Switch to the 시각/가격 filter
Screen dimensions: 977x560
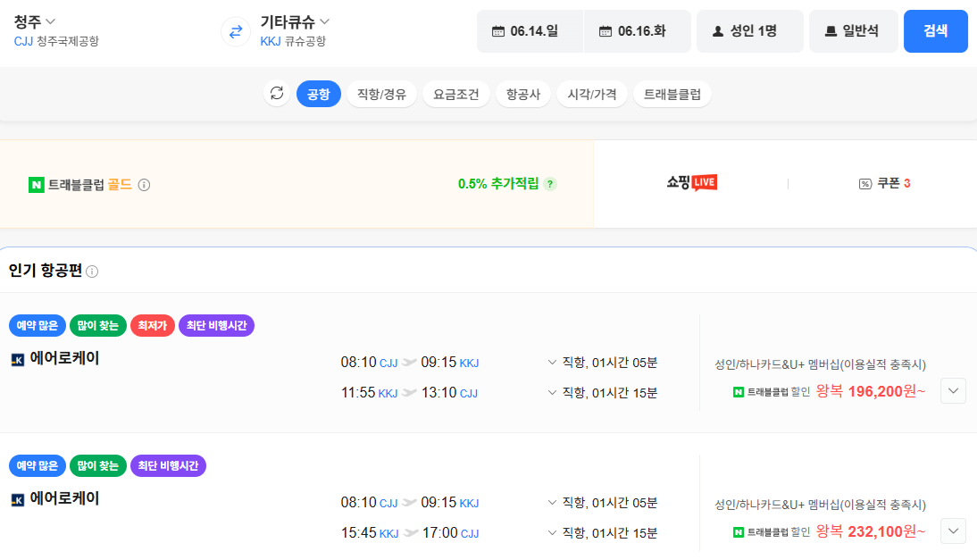tap(592, 93)
